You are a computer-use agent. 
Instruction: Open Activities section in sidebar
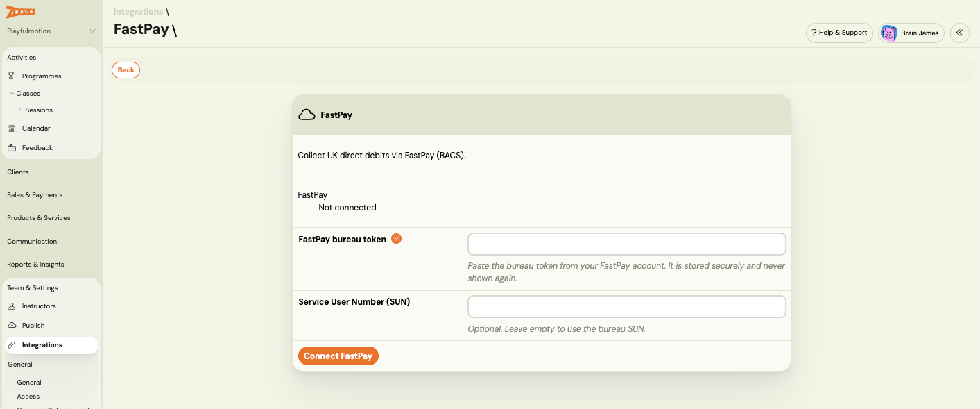pos(22,58)
